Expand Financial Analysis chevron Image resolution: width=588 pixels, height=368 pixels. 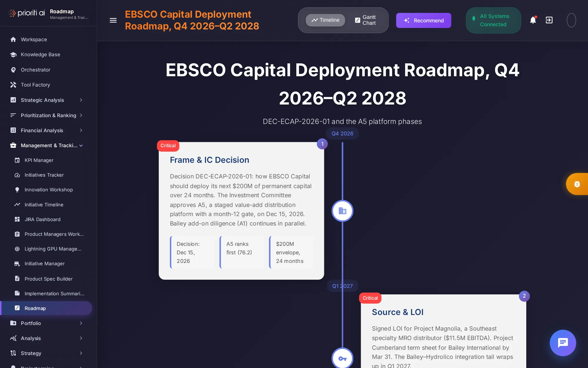coord(81,130)
